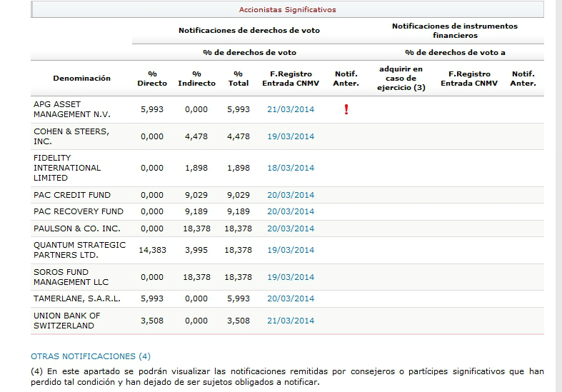Click Notificaciones de instrumentos financieros heading

pyautogui.click(x=455, y=31)
